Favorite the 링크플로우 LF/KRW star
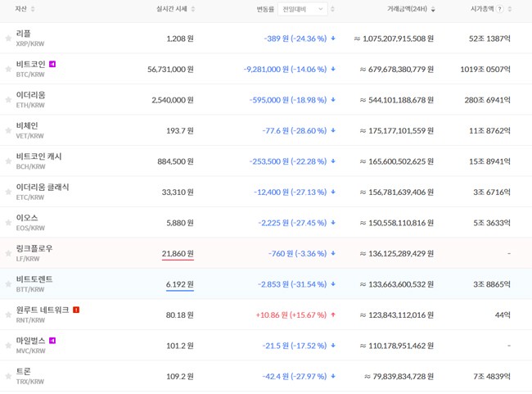This screenshot has width=532, height=394. click(x=8, y=253)
